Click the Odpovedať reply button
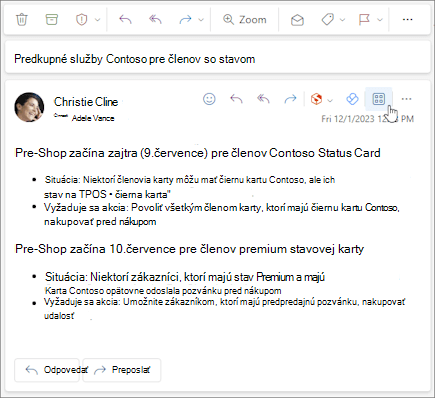This screenshot has width=435, height=398. click(47, 370)
